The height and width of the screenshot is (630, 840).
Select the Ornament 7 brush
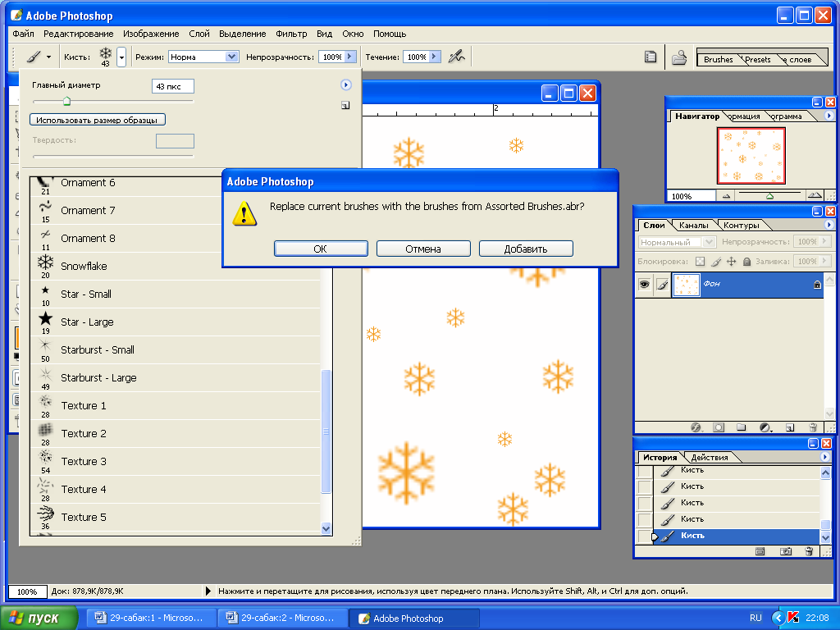(x=177, y=211)
